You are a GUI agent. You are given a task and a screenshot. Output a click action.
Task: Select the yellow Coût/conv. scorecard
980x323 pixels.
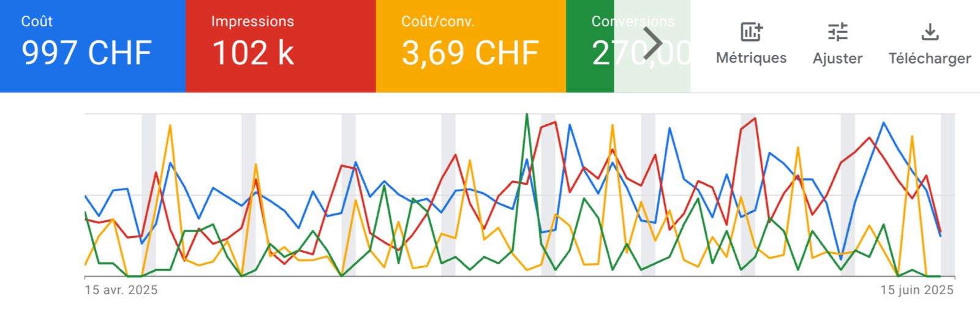(470, 46)
